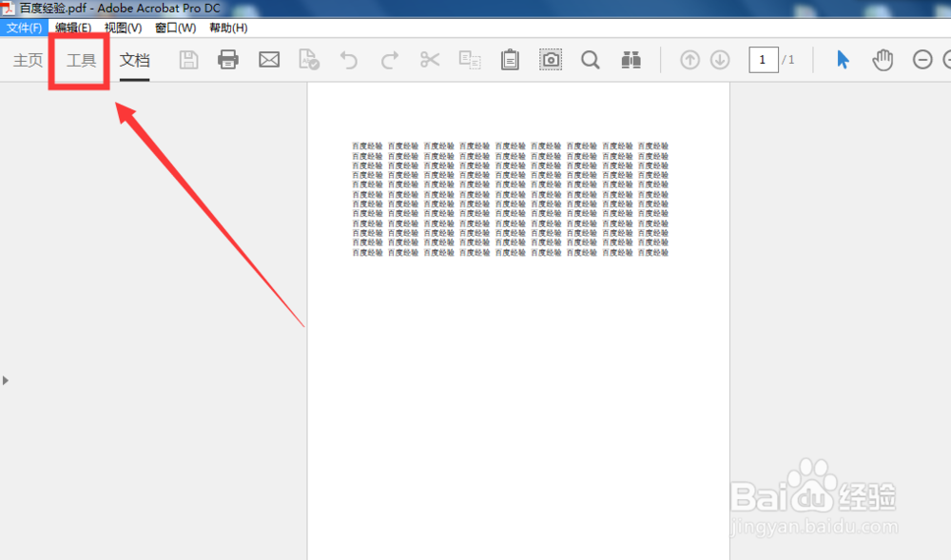Open the 文件(F) menu
Viewport: 951px width, 560px height.
click(x=24, y=28)
